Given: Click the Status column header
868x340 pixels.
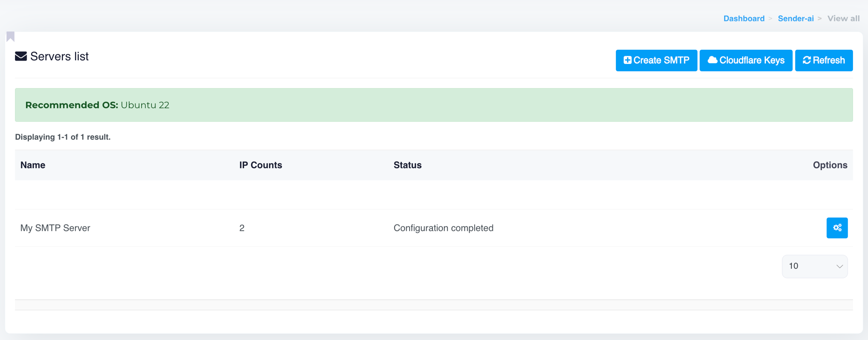Looking at the screenshot, I should click(407, 165).
